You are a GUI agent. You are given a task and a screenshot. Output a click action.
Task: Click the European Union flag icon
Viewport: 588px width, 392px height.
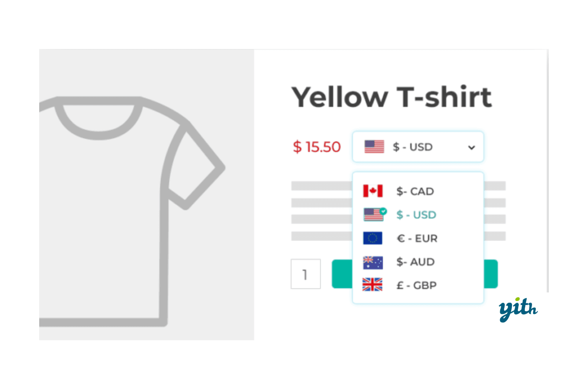372,238
